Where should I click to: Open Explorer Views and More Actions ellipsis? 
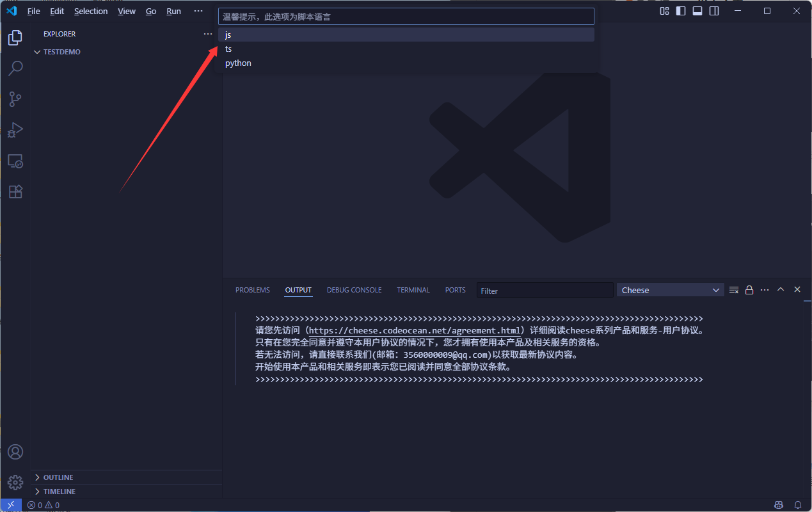(207, 34)
